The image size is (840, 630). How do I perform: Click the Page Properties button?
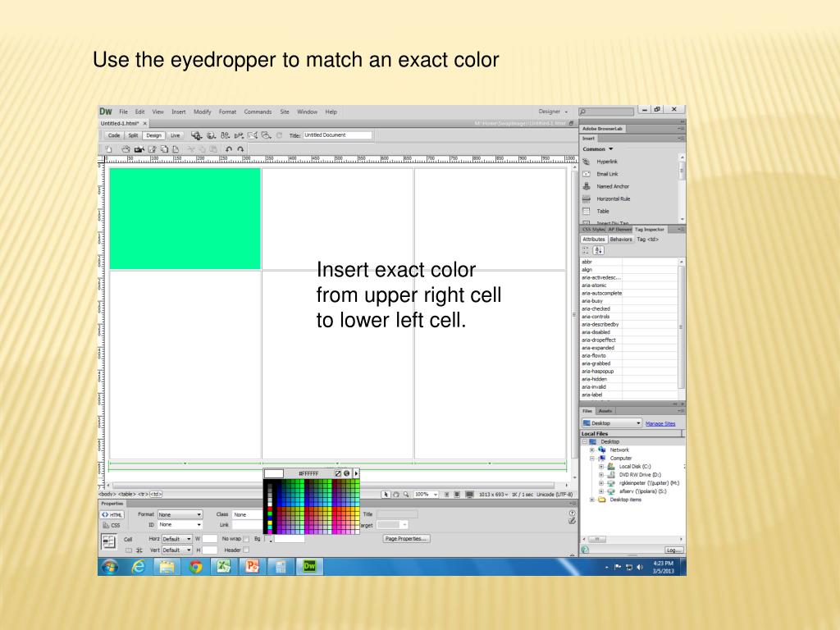[407, 538]
